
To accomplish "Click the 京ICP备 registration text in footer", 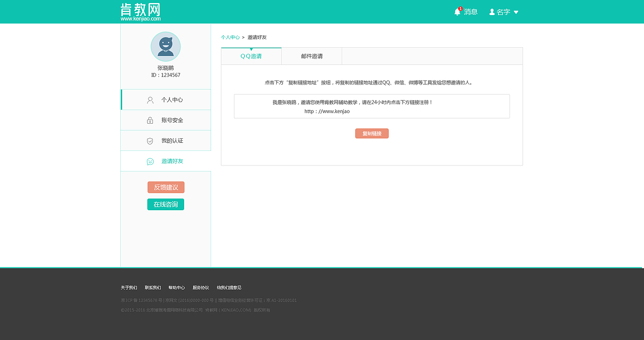I will [209, 300].
